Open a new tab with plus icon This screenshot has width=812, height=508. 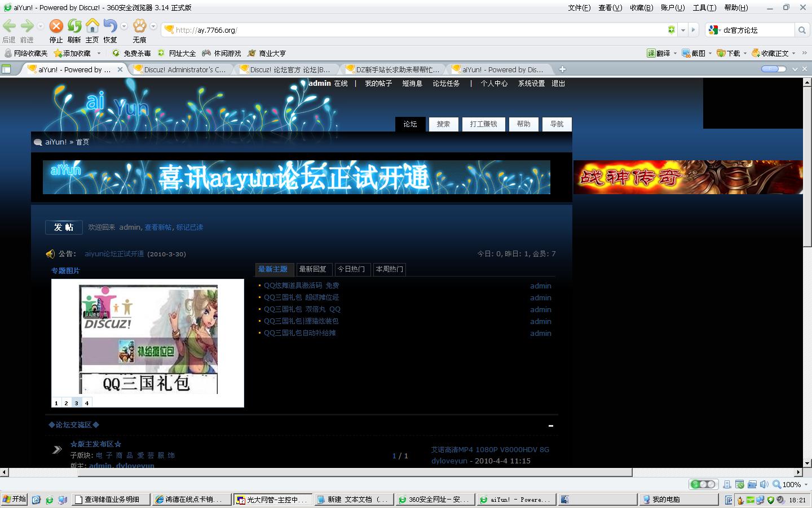pos(562,69)
